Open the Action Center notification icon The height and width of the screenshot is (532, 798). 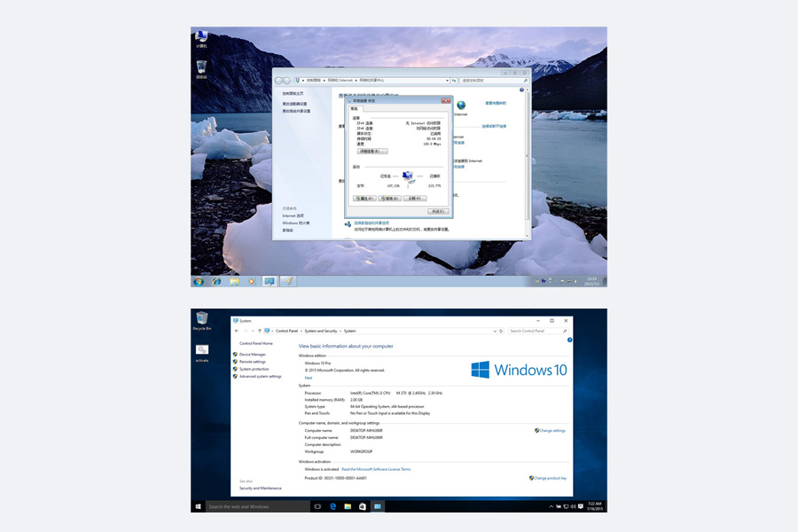pyautogui.click(x=581, y=506)
